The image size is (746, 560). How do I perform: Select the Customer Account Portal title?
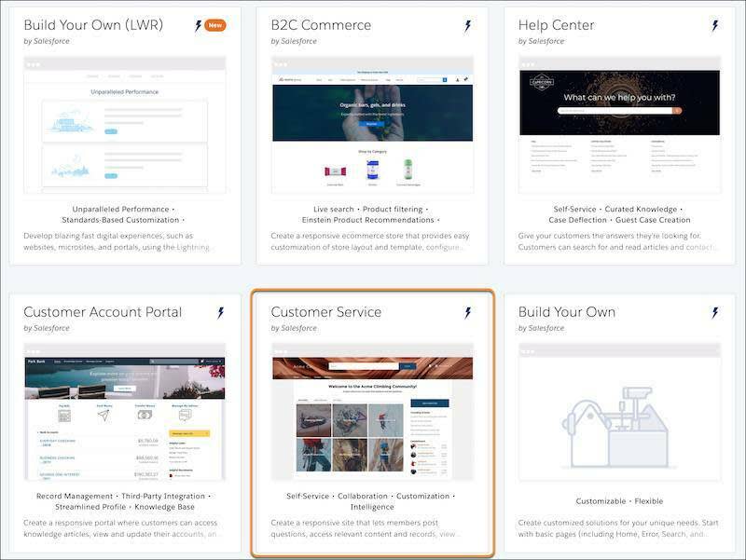click(103, 312)
